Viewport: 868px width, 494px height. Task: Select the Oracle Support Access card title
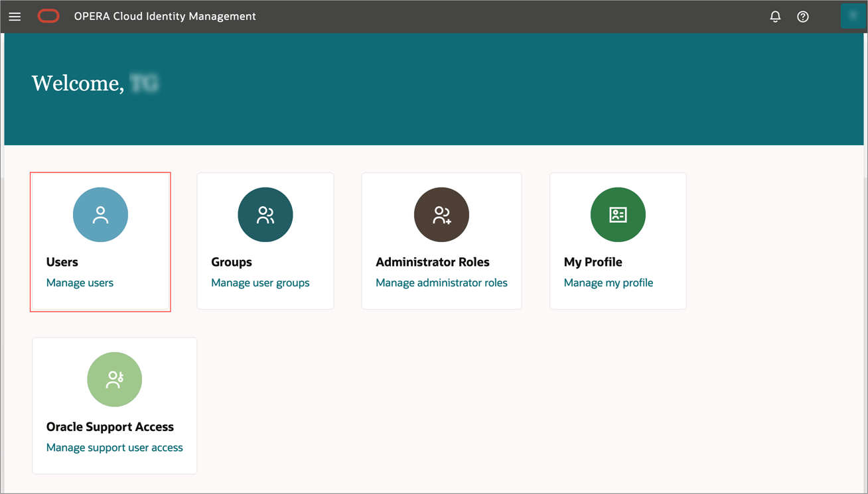(x=110, y=427)
